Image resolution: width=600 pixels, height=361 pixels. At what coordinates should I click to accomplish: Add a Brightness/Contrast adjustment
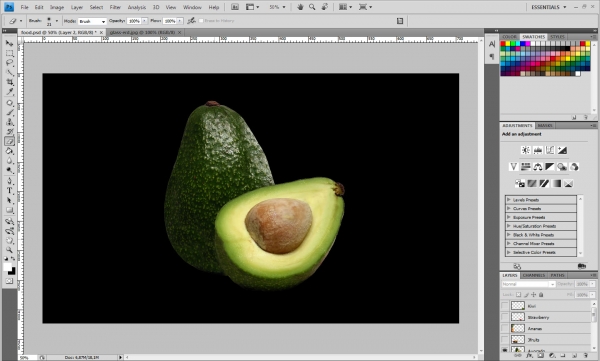tap(526, 150)
